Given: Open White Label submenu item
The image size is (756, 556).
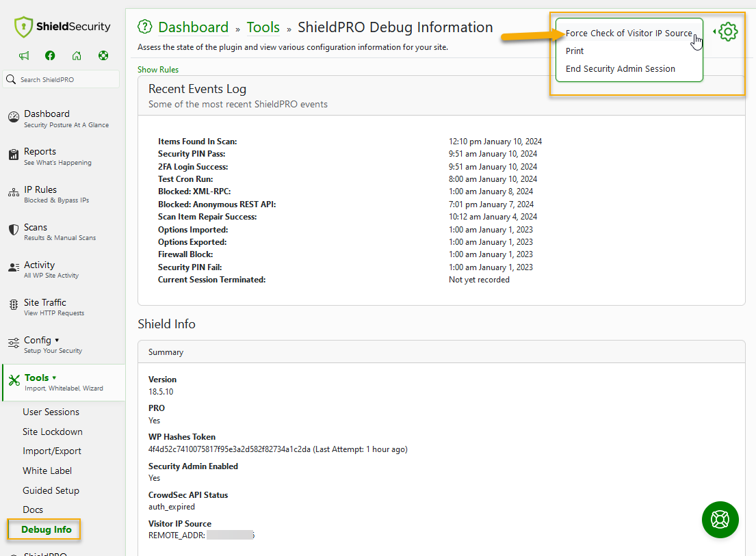Looking at the screenshot, I should click(47, 471).
